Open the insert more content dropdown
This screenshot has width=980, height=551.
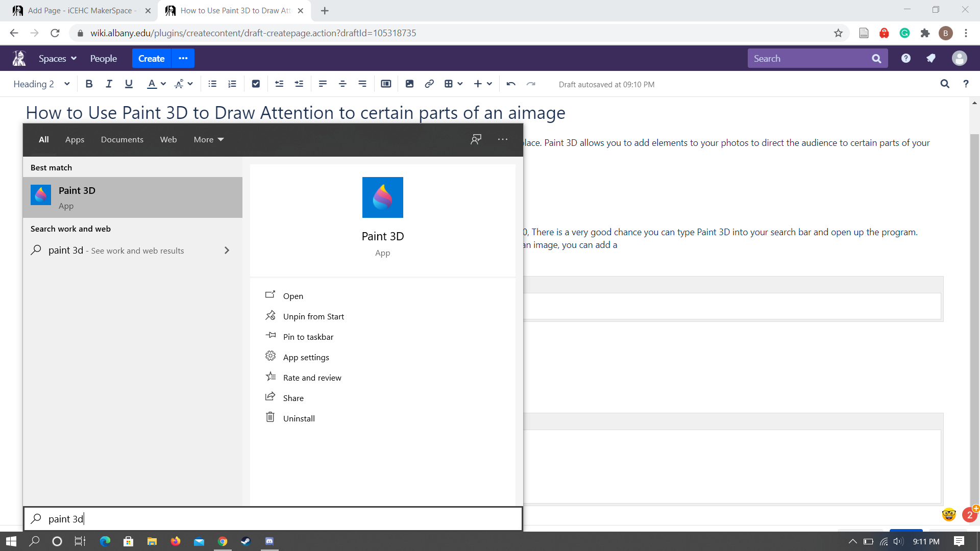(x=482, y=84)
